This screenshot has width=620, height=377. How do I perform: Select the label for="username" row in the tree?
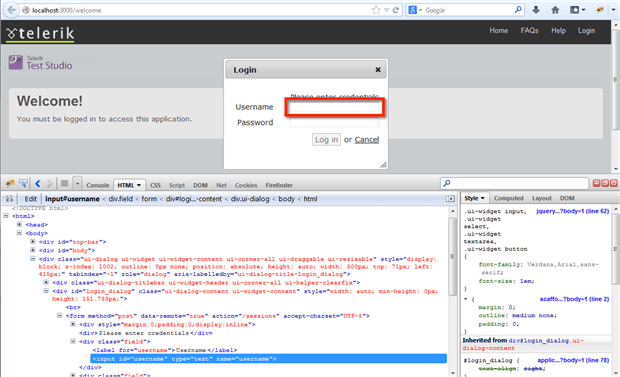165,350
